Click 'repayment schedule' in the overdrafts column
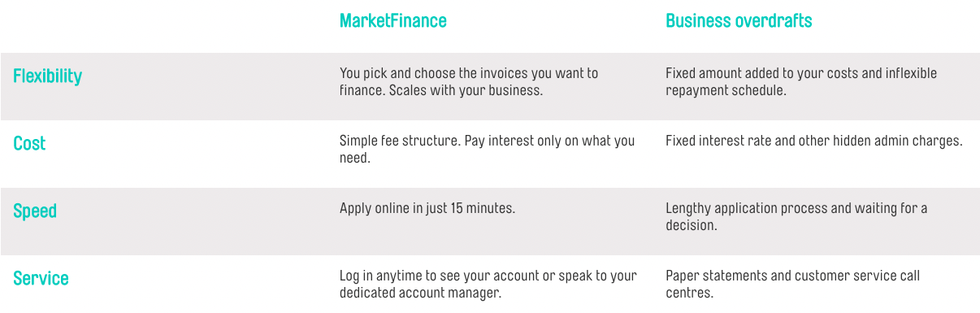 click(726, 90)
